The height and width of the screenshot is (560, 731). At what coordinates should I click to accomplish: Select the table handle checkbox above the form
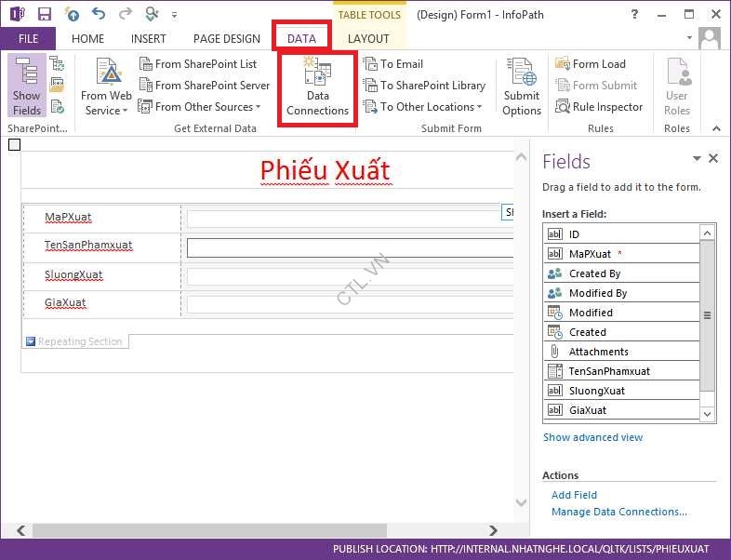click(14, 144)
